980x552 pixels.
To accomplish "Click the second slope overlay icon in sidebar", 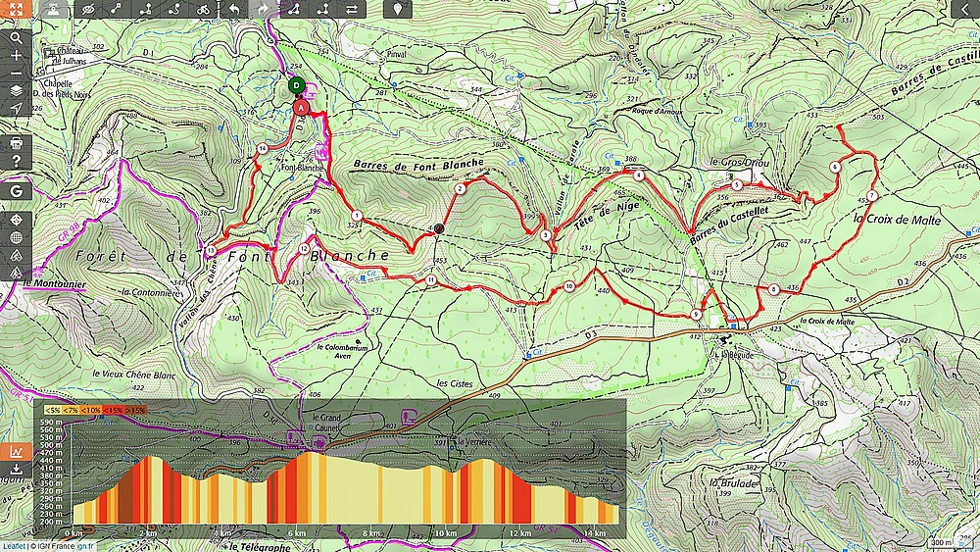I will [16, 273].
